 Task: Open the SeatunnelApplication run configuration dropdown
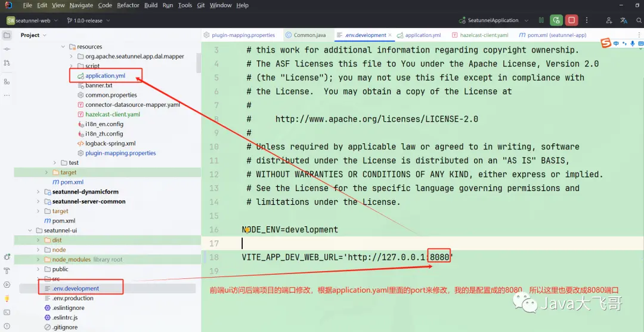click(493, 20)
